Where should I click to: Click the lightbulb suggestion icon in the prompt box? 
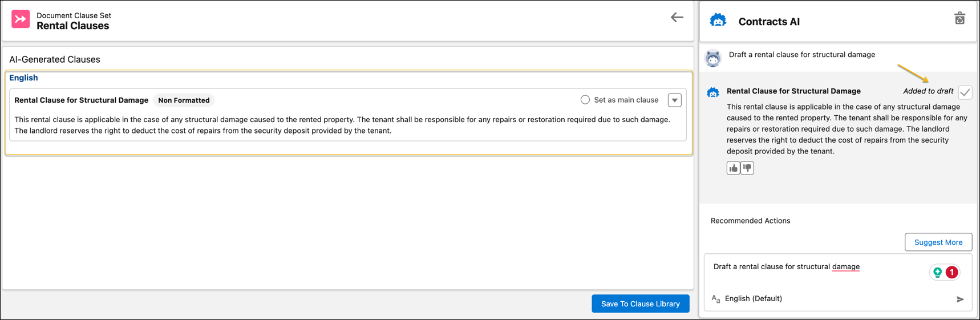pos(937,273)
